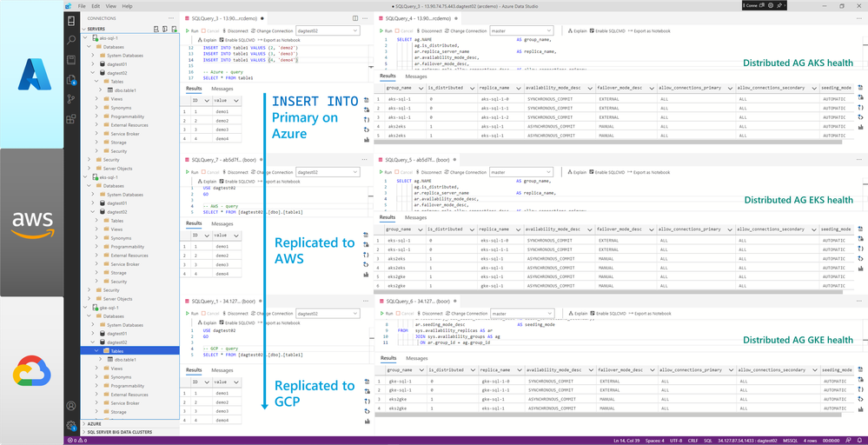Click the New Server Group icon in the Servers header

[165, 29]
